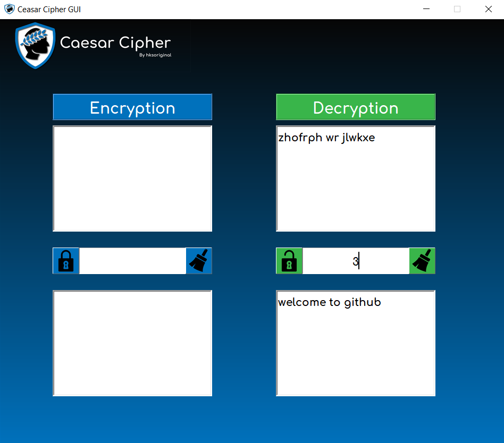
Task: Select the lock icon under the Encryption panel
Action: pyautogui.click(x=65, y=261)
